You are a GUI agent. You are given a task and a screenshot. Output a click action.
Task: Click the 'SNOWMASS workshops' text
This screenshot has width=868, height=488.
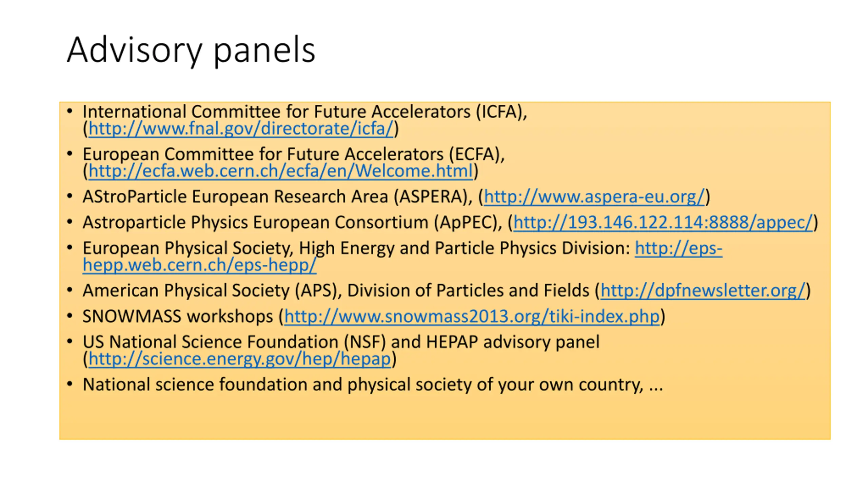[177, 317]
